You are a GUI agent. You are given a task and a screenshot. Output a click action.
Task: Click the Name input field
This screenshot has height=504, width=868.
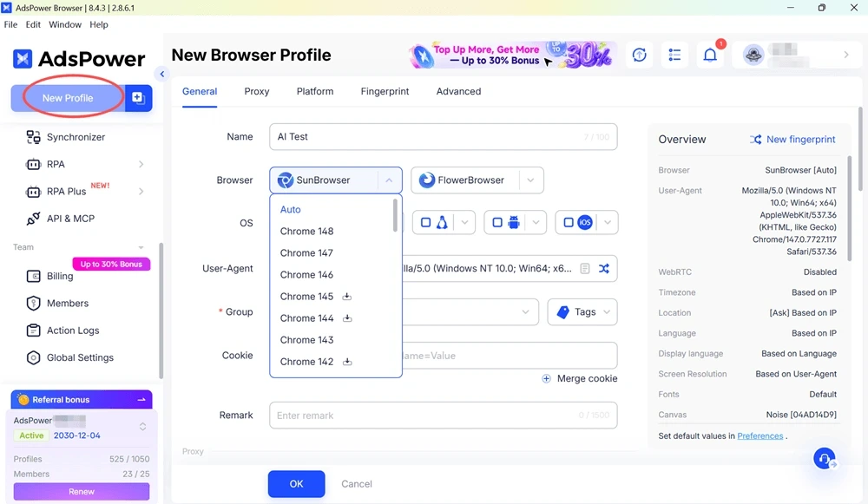click(443, 137)
